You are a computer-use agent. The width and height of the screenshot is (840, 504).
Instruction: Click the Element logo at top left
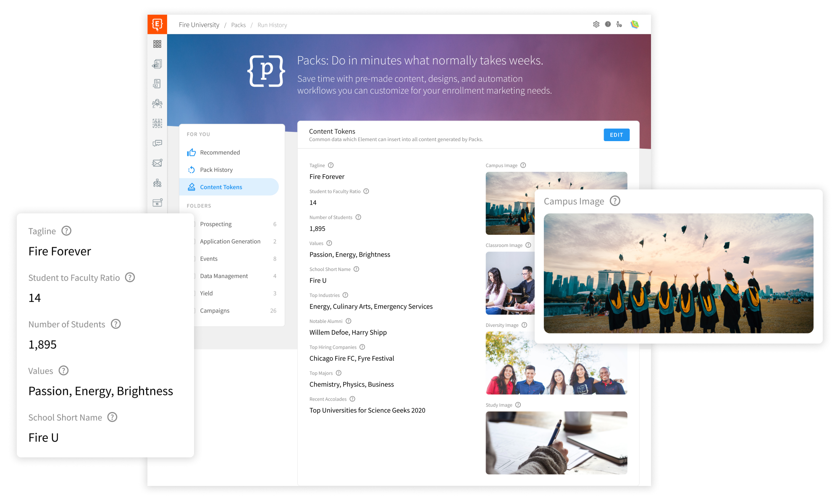click(157, 24)
